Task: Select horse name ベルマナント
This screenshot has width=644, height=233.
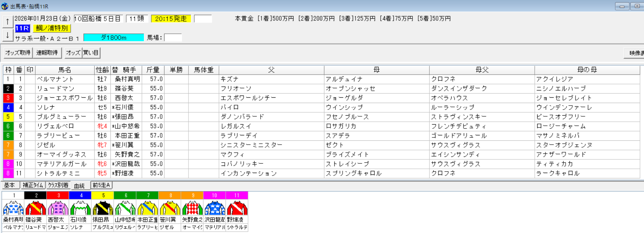Action: click(x=55, y=79)
